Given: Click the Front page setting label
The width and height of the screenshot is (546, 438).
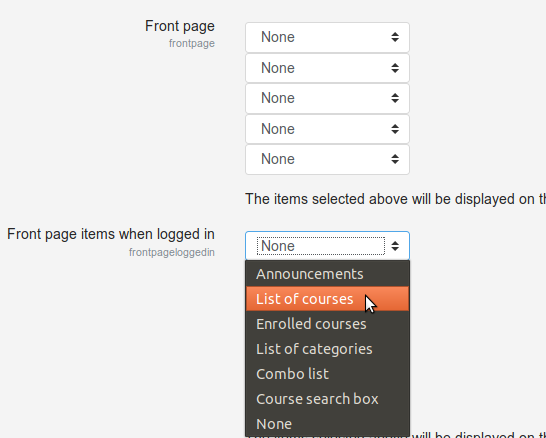Looking at the screenshot, I should 180,26.
